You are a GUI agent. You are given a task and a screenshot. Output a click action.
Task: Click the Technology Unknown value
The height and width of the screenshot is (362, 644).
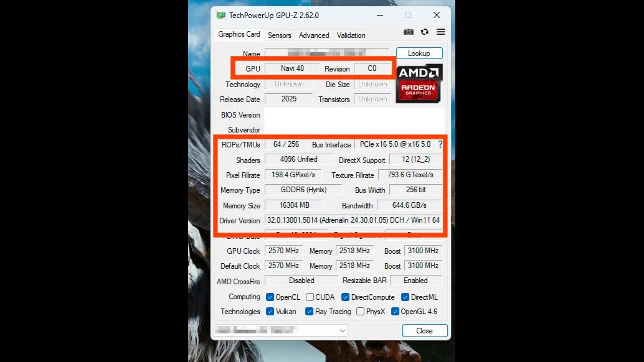[289, 84]
